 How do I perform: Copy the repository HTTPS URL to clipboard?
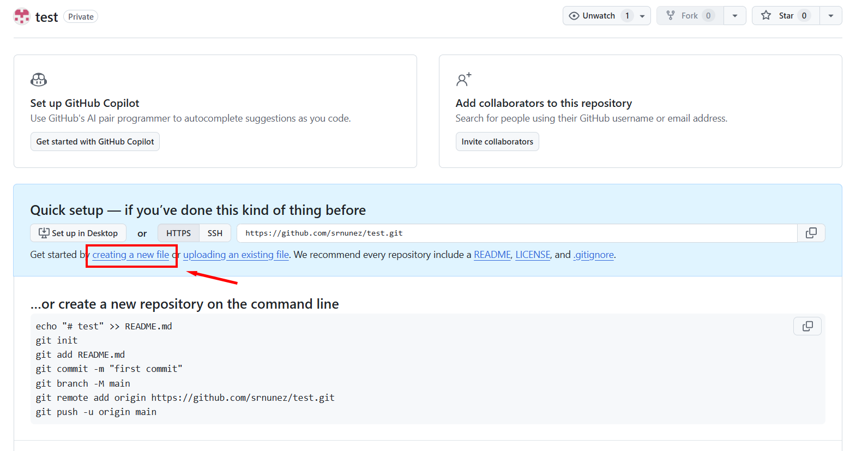pos(811,233)
